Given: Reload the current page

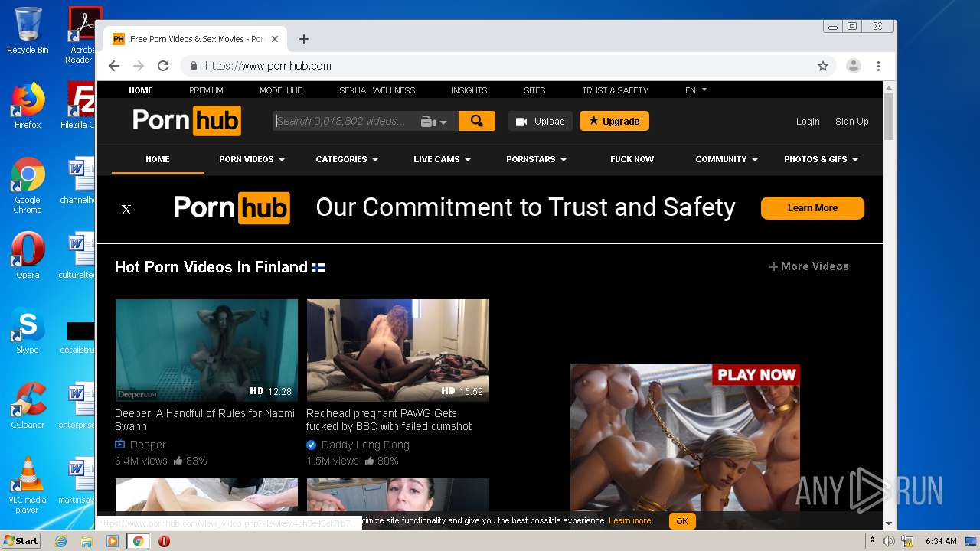Looking at the screenshot, I should (163, 66).
